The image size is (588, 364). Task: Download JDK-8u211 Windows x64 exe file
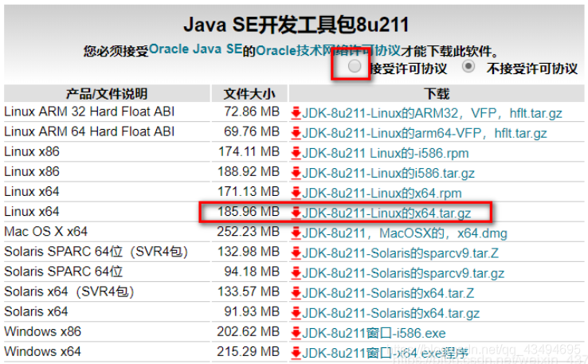[385, 353]
